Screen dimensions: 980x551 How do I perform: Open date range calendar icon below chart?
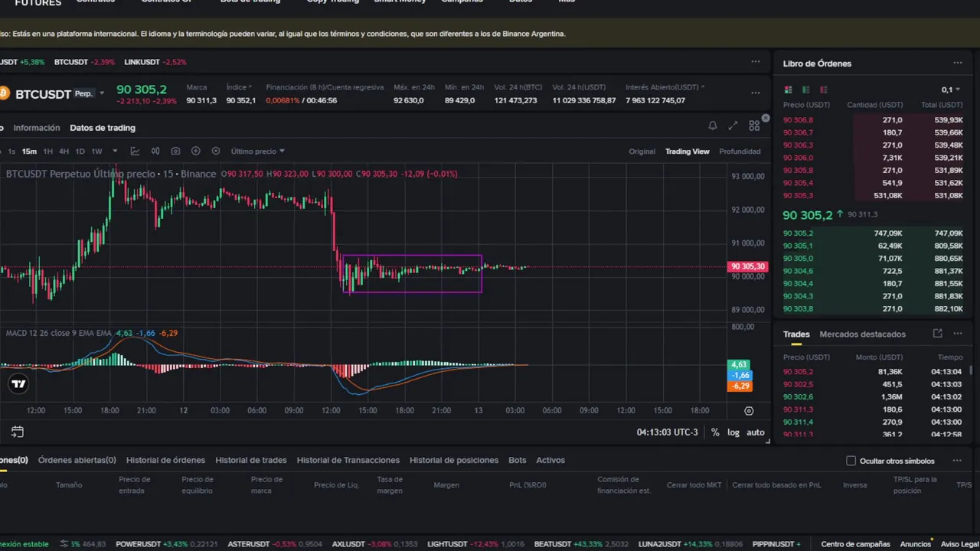pyautogui.click(x=18, y=432)
